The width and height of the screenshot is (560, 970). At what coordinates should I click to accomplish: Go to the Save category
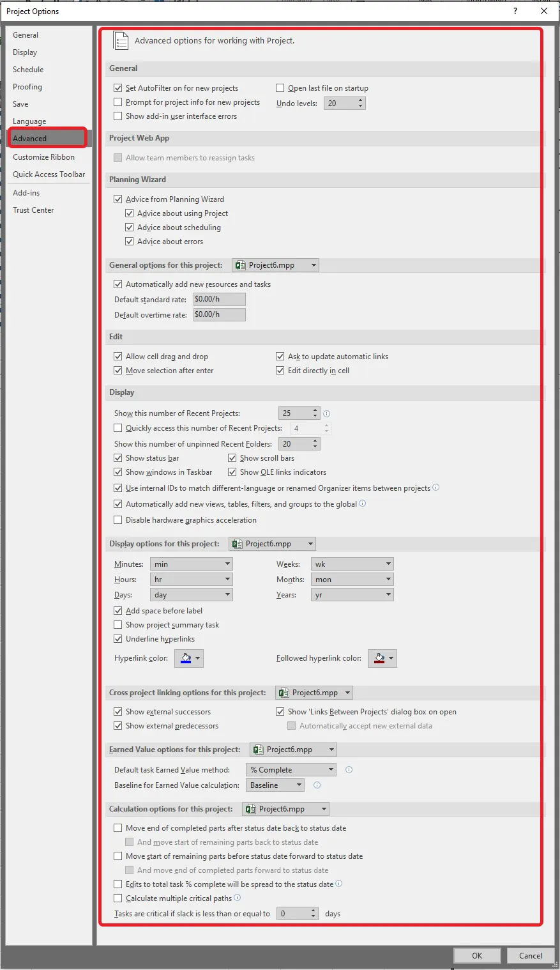49,104
